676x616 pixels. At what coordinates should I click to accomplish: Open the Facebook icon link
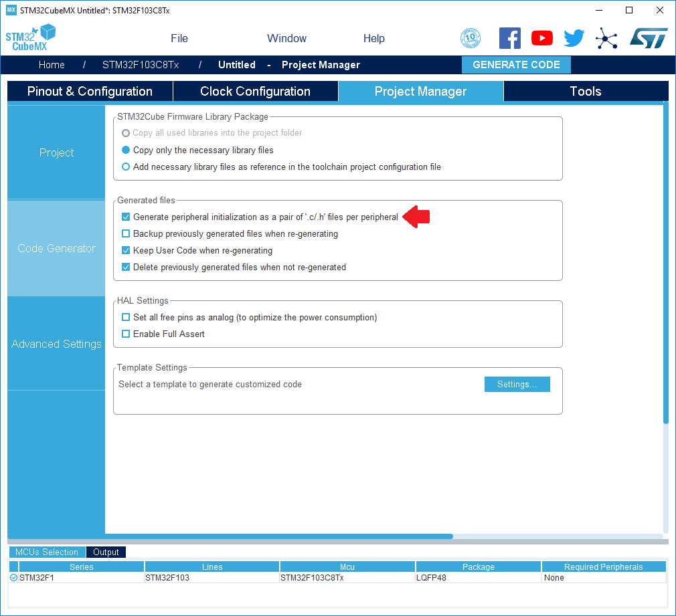point(509,38)
